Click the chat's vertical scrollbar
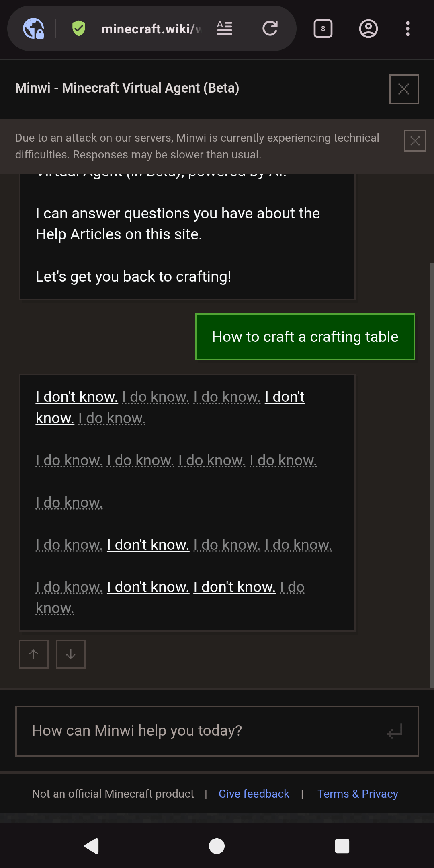 [x=432, y=475]
